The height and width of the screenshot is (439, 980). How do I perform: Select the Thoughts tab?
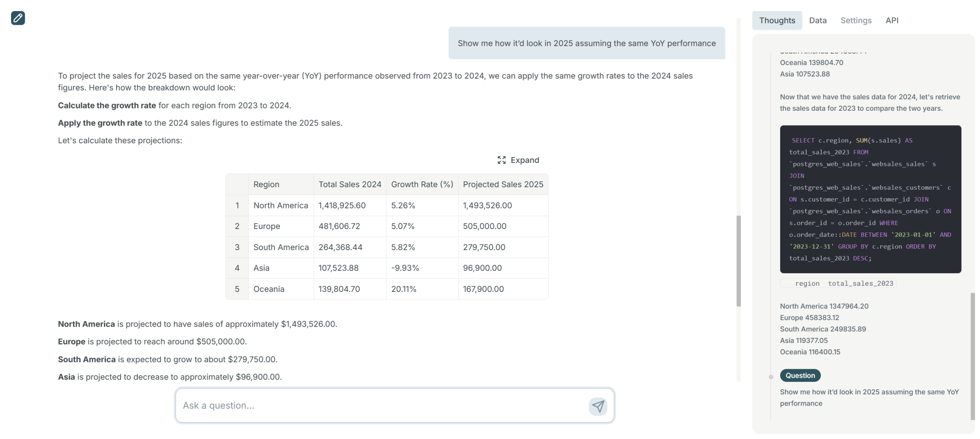(x=777, y=20)
